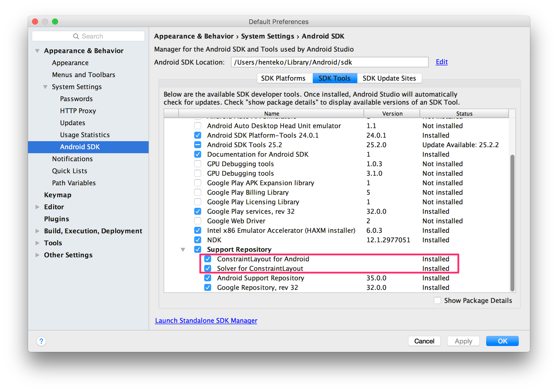
Task: Expand Build, Execution, Deployment section
Action: click(x=37, y=231)
